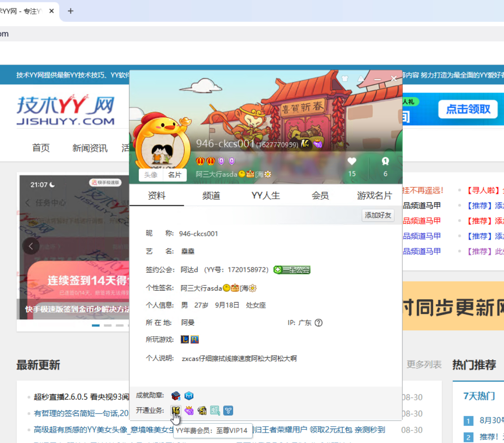This screenshot has height=443, width=504.
Task: Switch to the 频道 tab
Action: click(x=211, y=196)
